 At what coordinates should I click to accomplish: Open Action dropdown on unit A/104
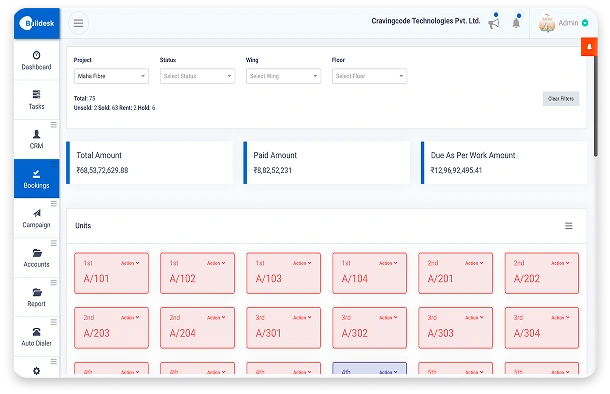(388, 263)
